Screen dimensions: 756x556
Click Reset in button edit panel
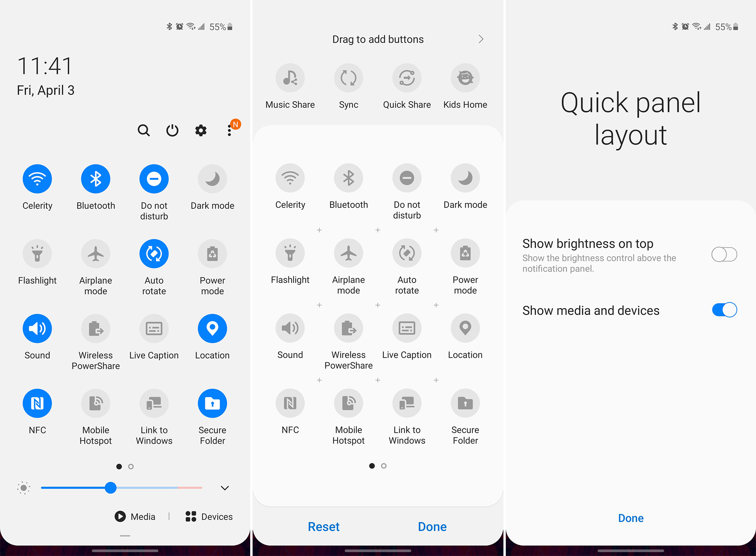[x=324, y=527]
